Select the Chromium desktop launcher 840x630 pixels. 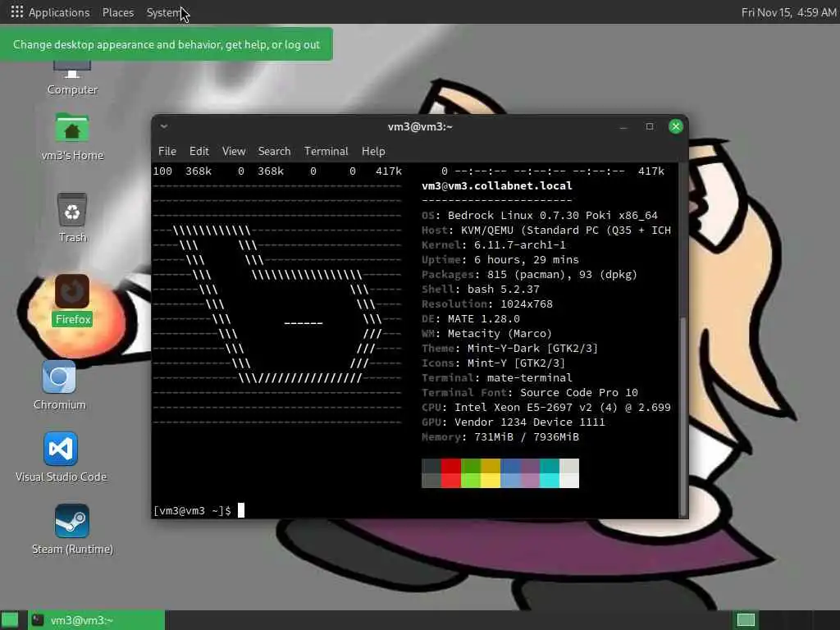(x=59, y=386)
